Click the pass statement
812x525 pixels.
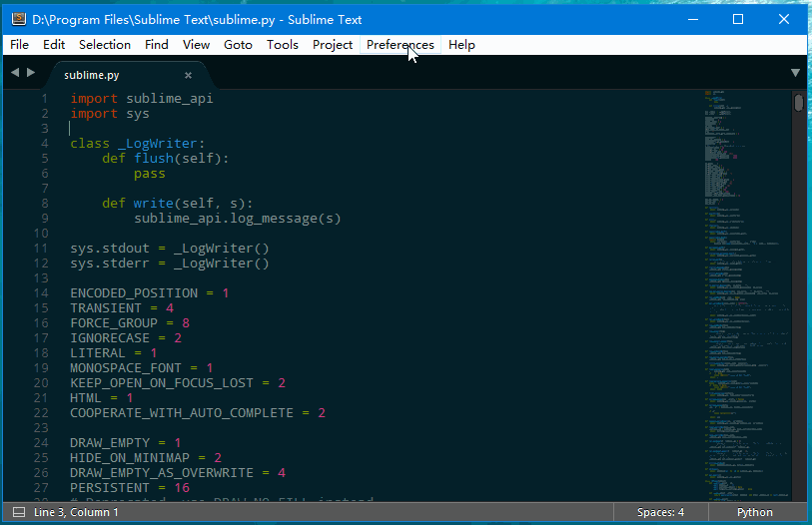pos(150,174)
